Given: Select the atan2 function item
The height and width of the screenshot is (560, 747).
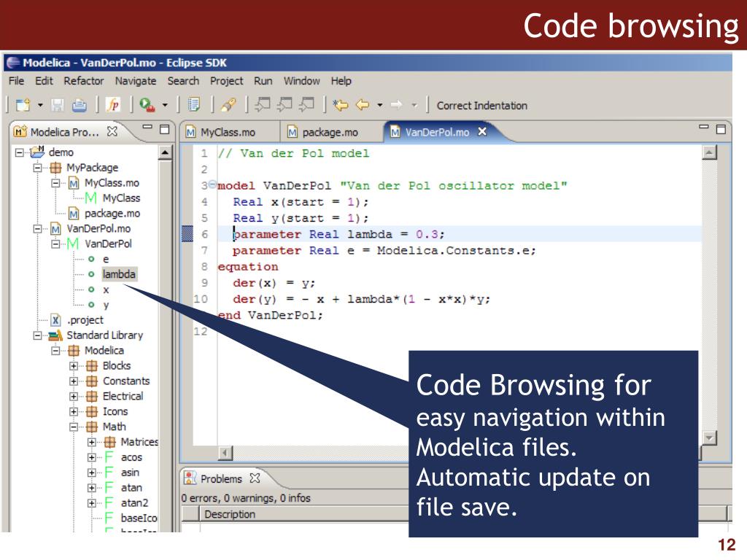Looking at the screenshot, I should coord(134,503).
